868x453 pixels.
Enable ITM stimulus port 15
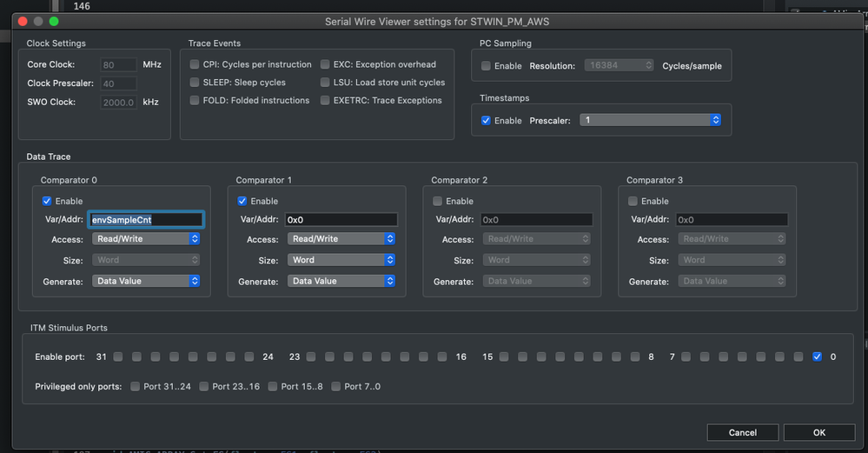pyautogui.click(x=504, y=356)
